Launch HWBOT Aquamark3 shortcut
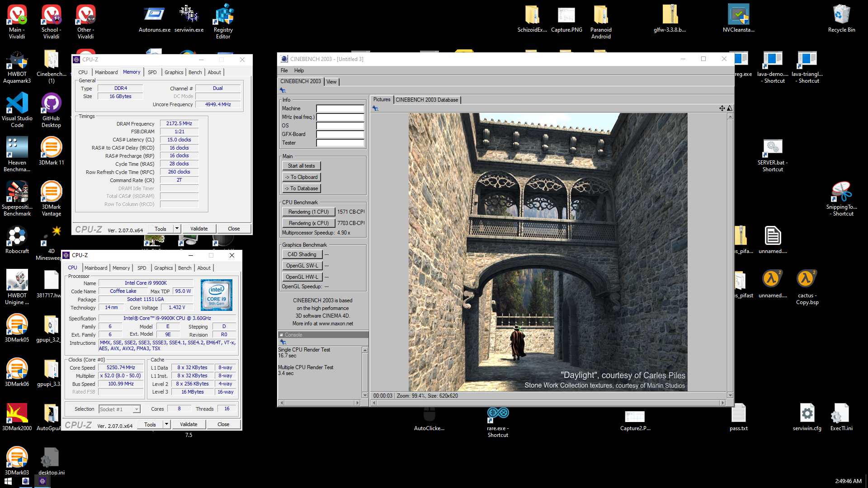Viewport: 868px width, 488px height. click(x=17, y=67)
